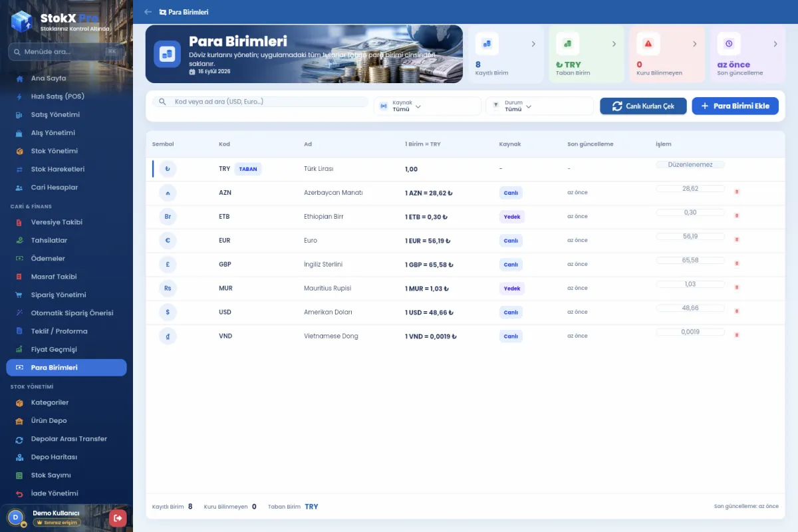This screenshot has height=532, width=798.
Task: Delete the EUR currency row
Action: tap(737, 239)
